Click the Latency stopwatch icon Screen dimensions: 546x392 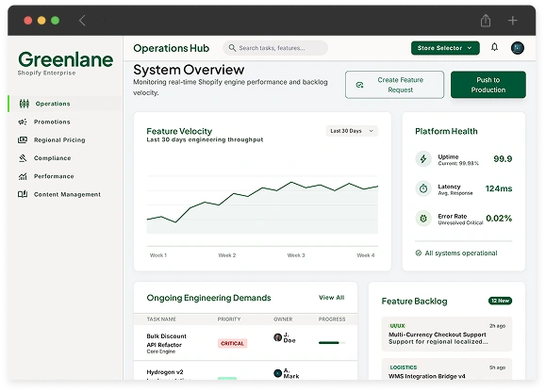(x=423, y=188)
